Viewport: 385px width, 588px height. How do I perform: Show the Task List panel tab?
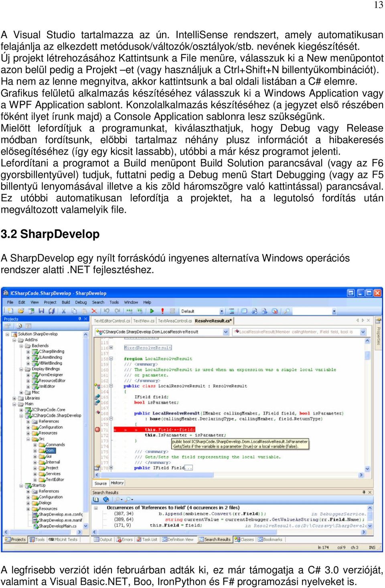147,540
